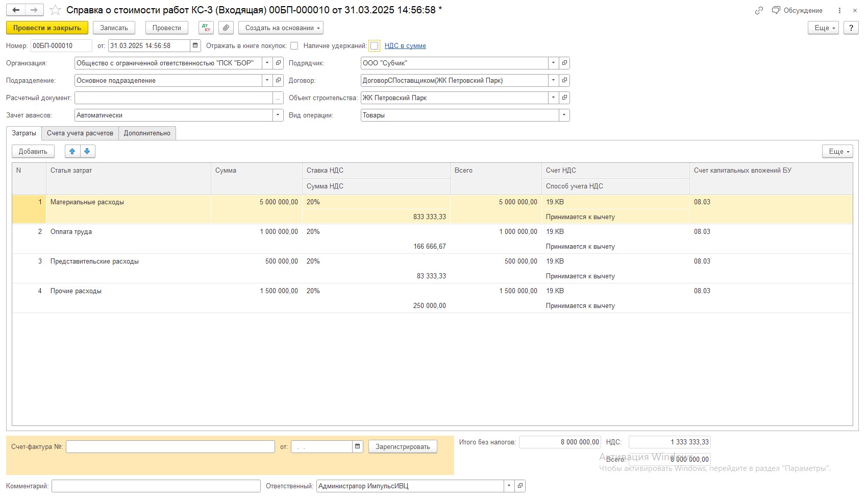This screenshot has height=498, width=868.
Task: Click the Итого без налогов value field
Action: point(560,442)
